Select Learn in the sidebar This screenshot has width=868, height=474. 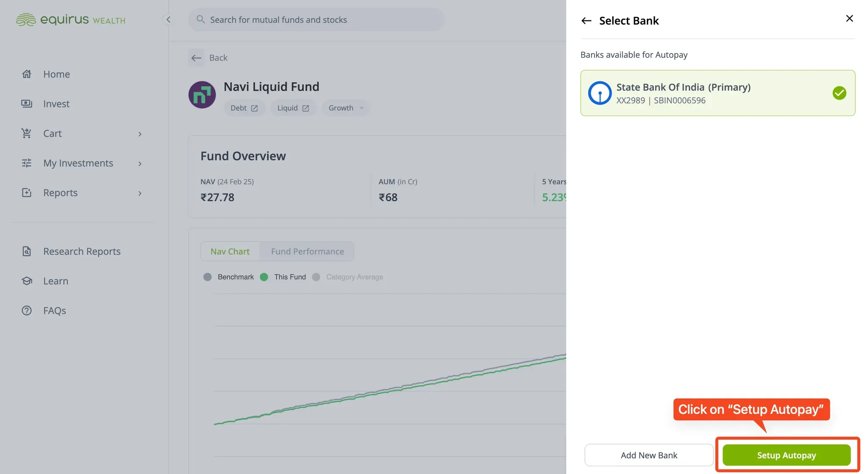[56, 281]
